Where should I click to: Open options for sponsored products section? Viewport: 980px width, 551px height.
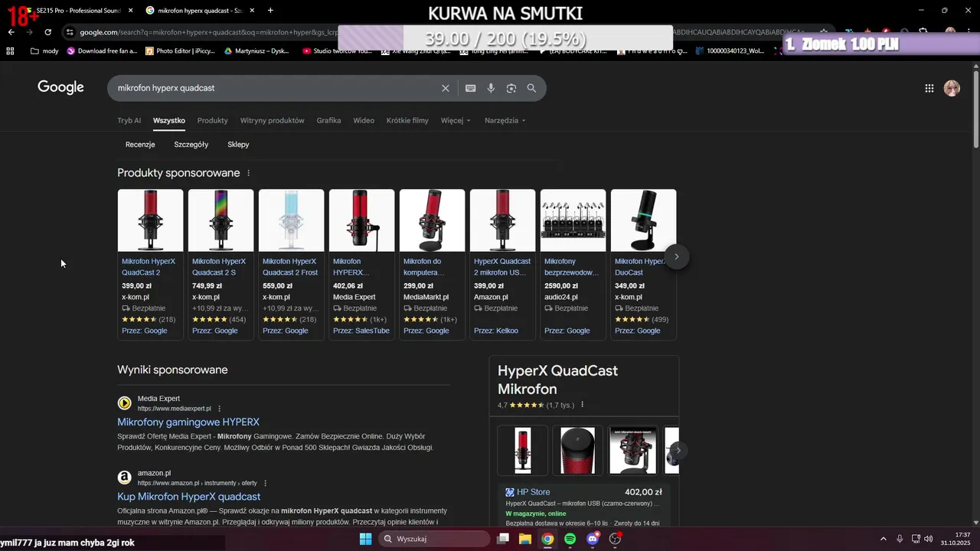[248, 173]
